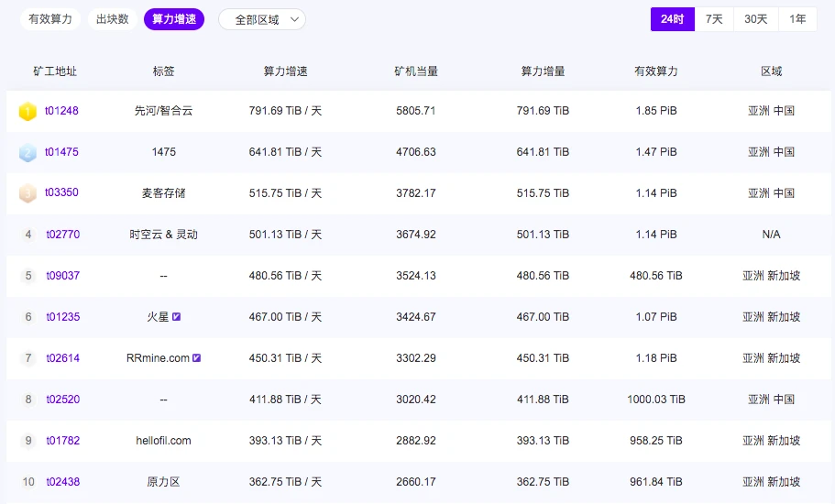Select the 7天 time range
The image size is (835, 504).
[x=714, y=19]
